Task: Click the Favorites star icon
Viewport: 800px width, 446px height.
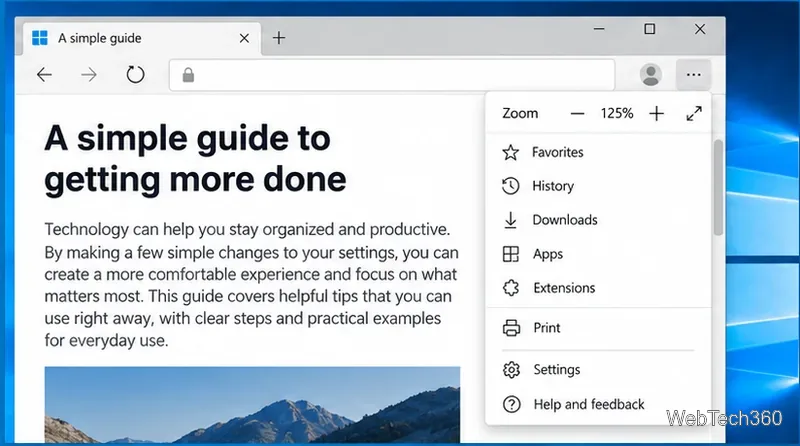Action: (x=510, y=152)
